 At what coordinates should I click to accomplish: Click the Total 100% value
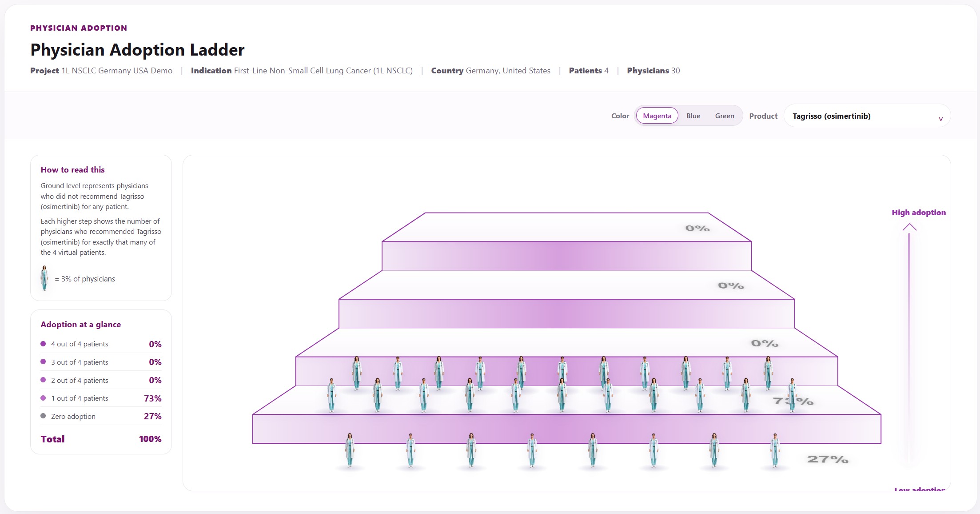tap(150, 439)
